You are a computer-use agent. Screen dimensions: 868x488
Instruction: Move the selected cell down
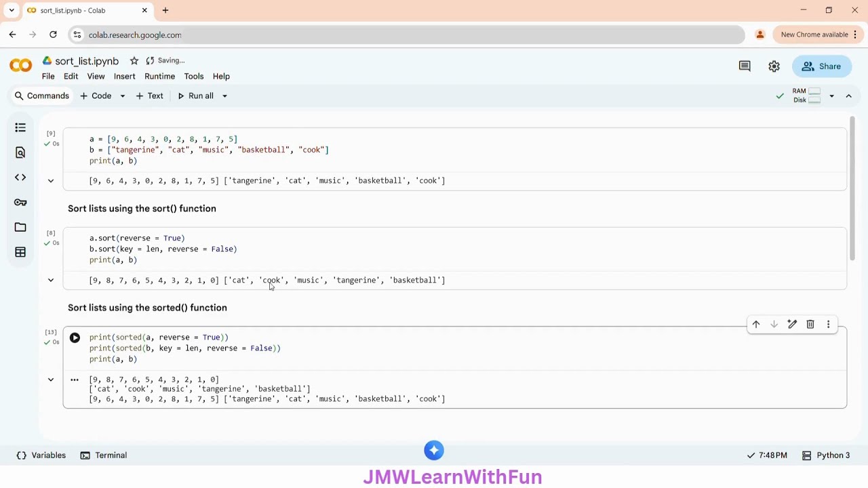(x=774, y=325)
